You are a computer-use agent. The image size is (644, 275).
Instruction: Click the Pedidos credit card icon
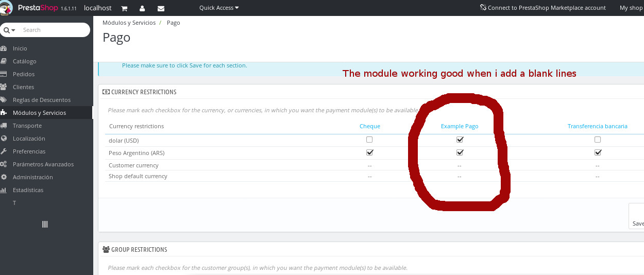(x=3, y=74)
